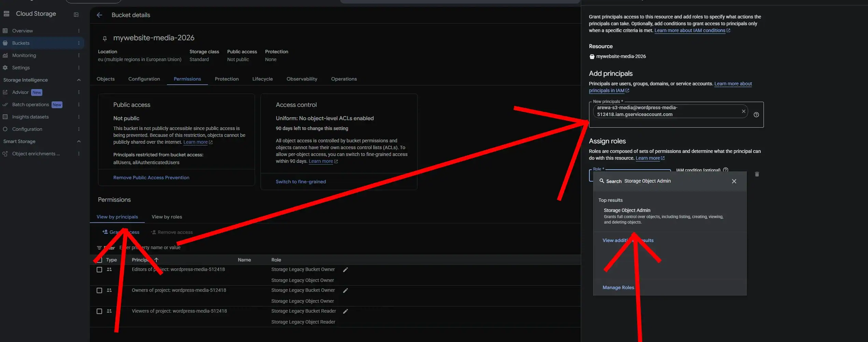Click the Settings gear icon in sidebar
This screenshot has height=342, width=868.
[x=5, y=68]
